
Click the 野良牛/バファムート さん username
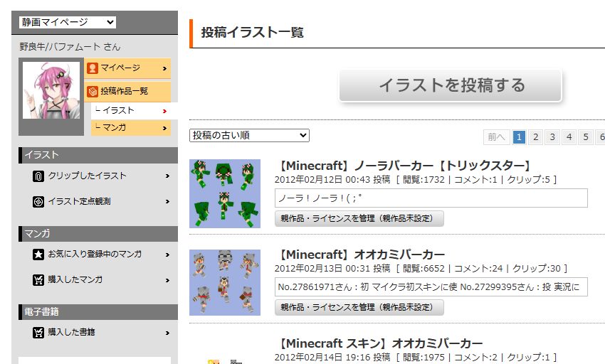point(70,47)
